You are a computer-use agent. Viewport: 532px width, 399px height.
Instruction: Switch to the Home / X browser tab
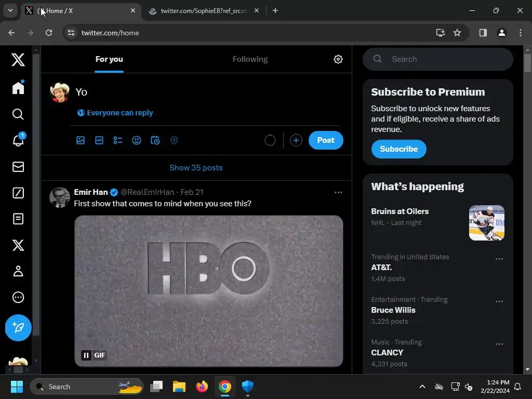[x=81, y=11]
